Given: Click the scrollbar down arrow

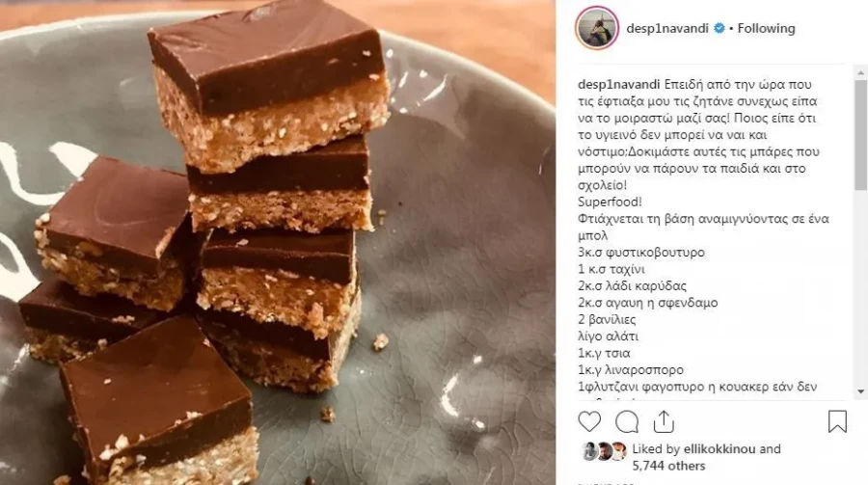Looking at the screenshot, I should click(861, 391).
